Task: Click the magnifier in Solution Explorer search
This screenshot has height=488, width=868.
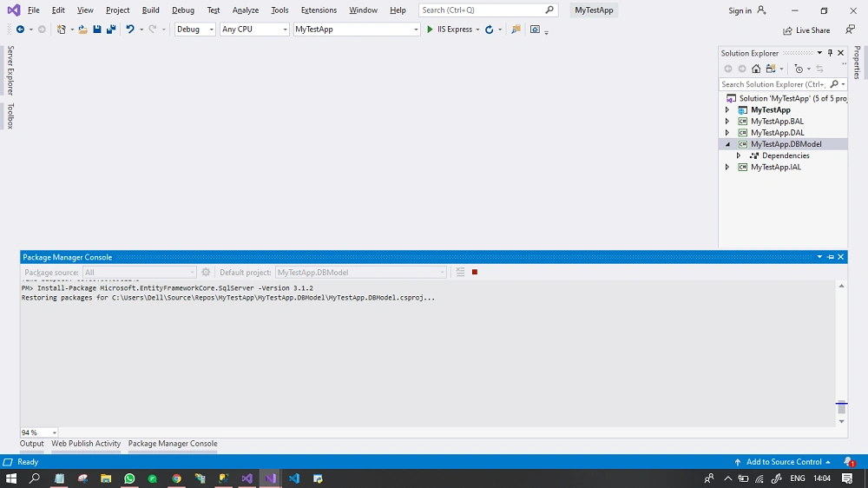Action: pos(834,84)
